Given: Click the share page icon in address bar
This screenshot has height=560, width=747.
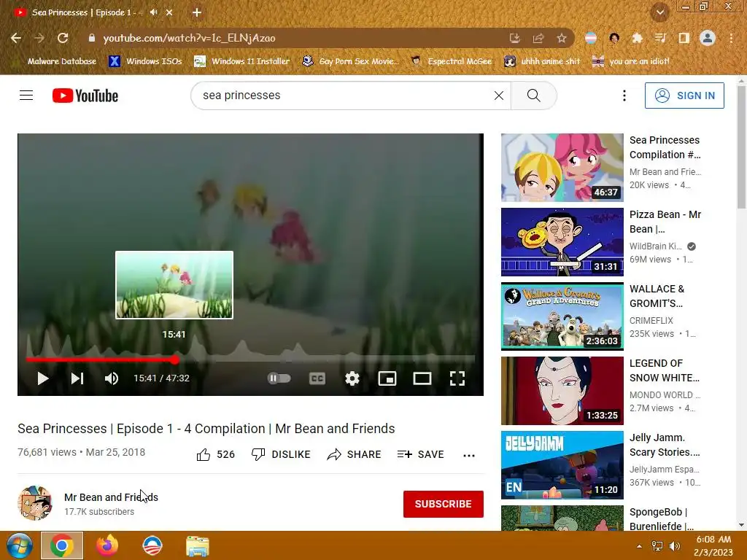Looking at the screenshot, I should tap(538, 38).
